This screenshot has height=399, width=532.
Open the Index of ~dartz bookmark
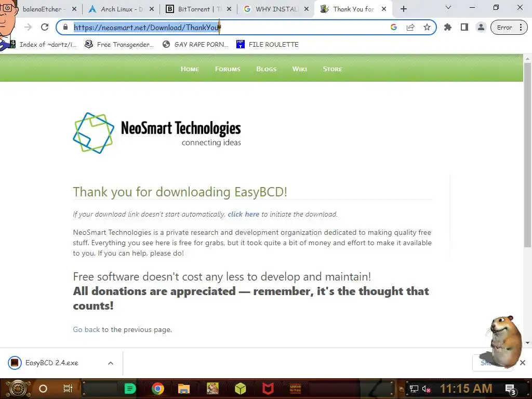[43, 45]
